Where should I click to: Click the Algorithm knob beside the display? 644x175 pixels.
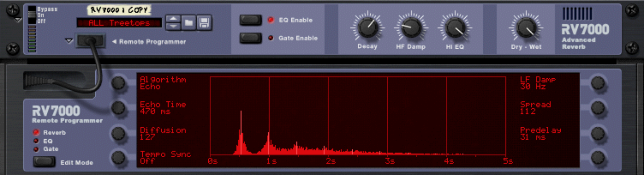point(118,83)
